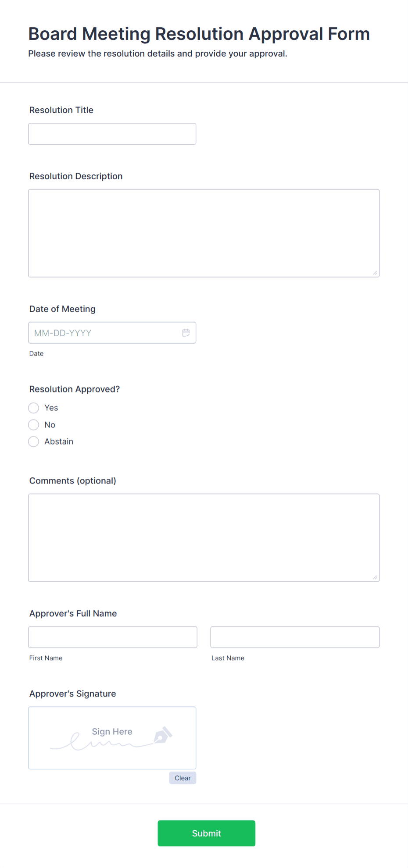Select No for Resolution Approved

coord(33,424)
